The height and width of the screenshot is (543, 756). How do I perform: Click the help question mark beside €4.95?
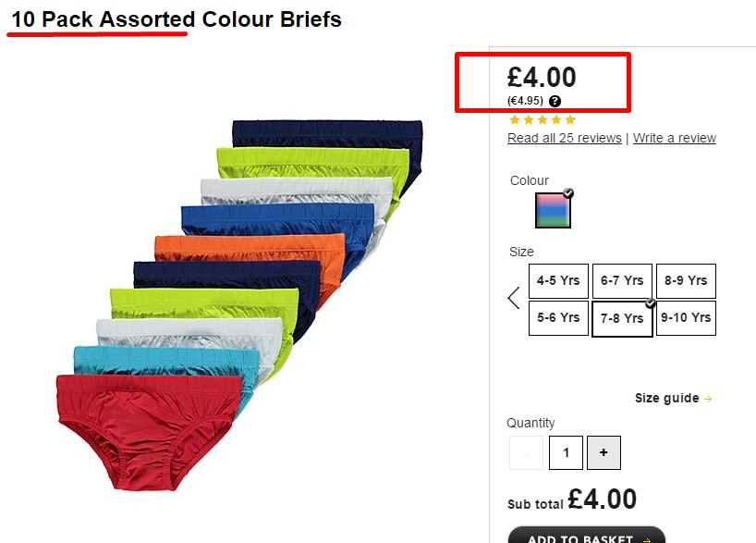tap(555, 101)
